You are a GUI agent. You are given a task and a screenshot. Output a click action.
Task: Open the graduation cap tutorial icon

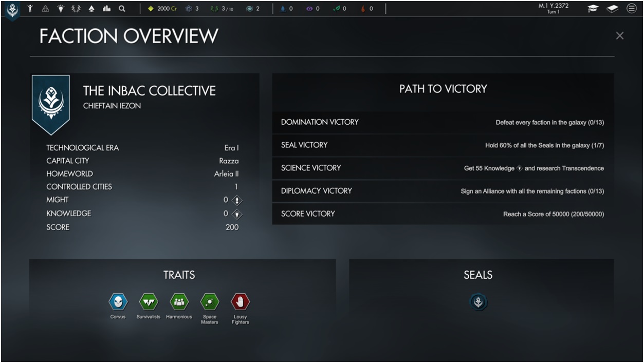(593, 9)
